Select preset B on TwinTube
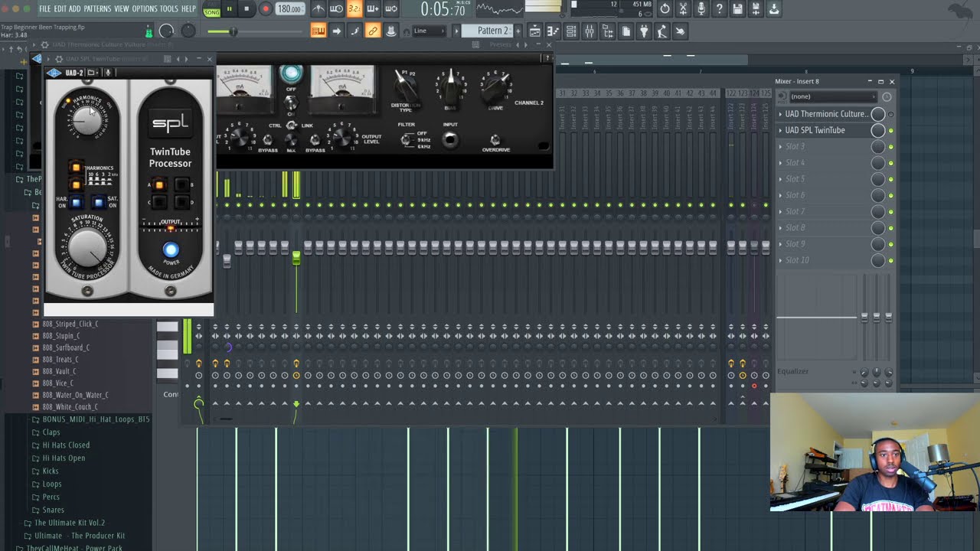 (181, 184)
